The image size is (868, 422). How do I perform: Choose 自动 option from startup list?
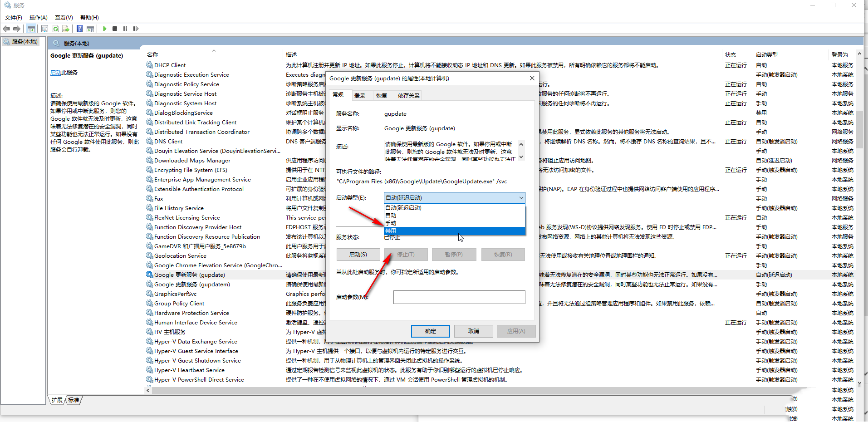coord(455,216)
